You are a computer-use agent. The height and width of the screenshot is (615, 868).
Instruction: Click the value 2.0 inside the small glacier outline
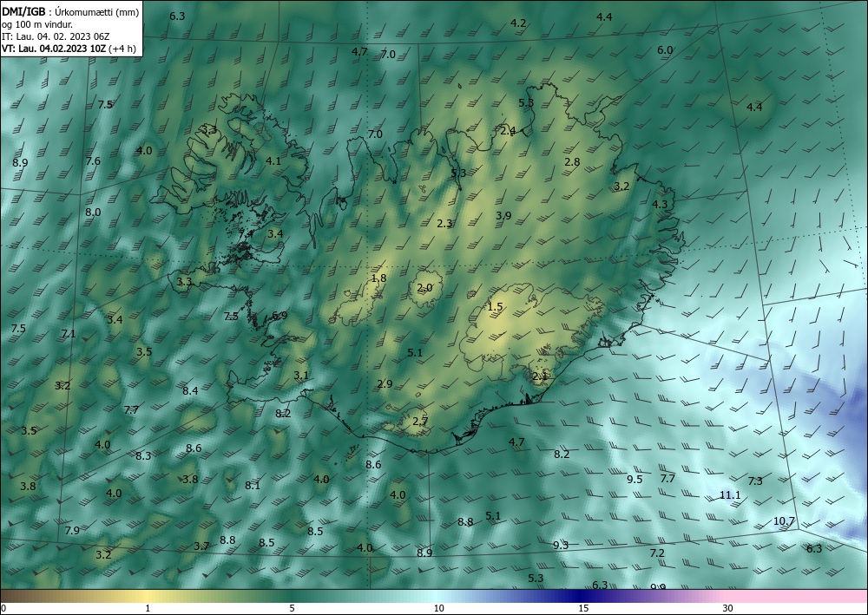424,288
